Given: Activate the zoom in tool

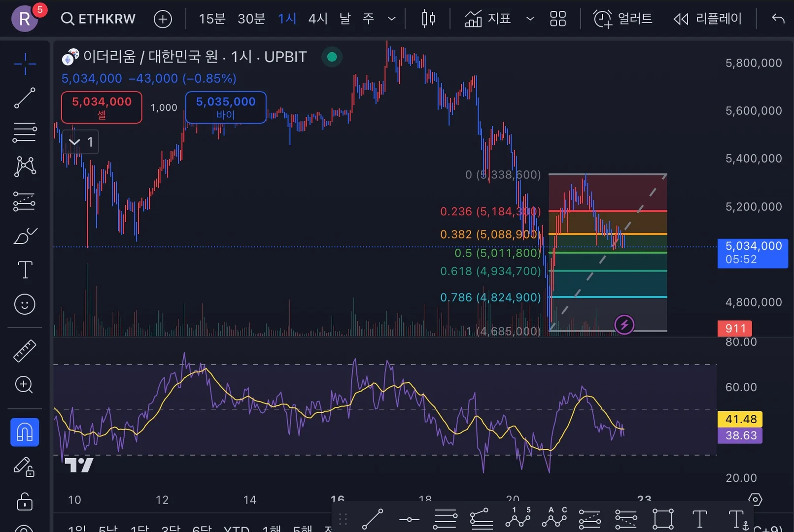Looking at the screenshot, I should tap(25, 385).
